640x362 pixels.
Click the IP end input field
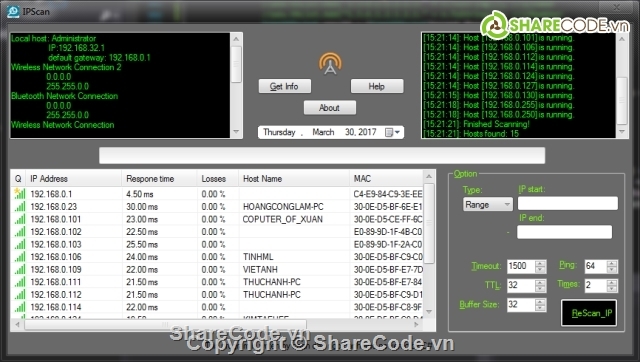564,232
